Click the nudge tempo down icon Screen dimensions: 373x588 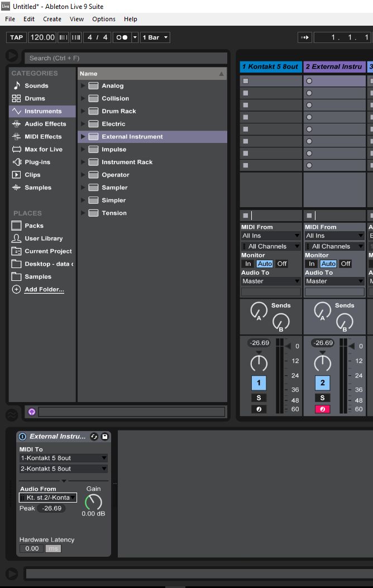point(63,37)
